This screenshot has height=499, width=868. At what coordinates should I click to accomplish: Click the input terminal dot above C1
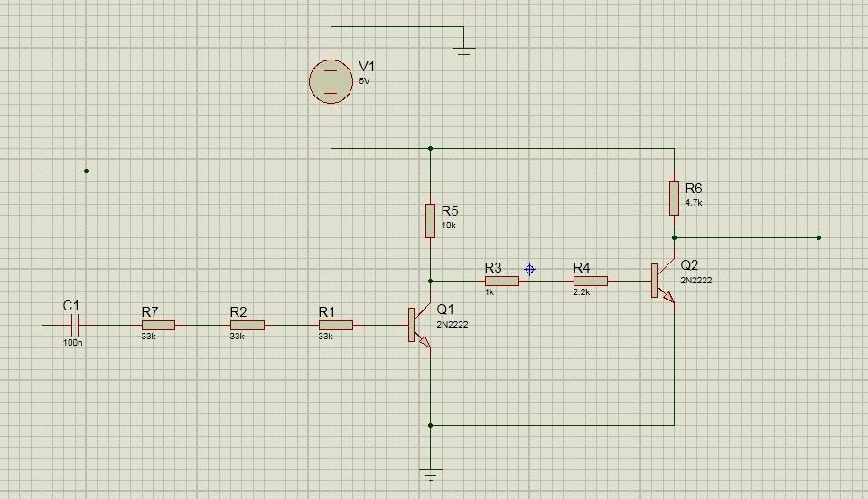[87, 171]
